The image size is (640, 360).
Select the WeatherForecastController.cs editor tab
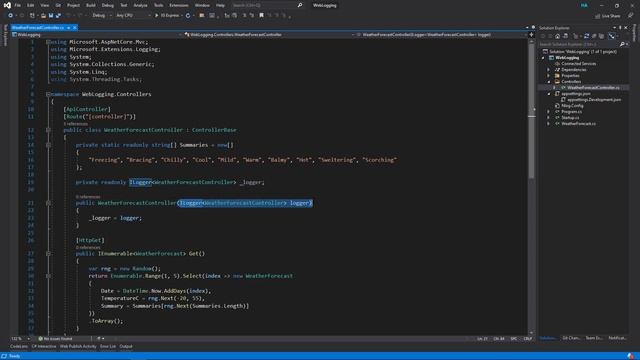(38, 27)
